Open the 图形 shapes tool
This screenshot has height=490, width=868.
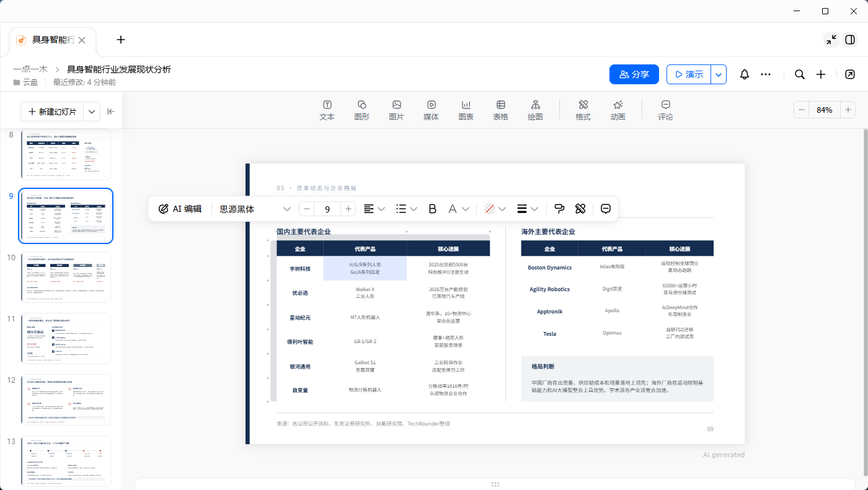tap(361, 110)
